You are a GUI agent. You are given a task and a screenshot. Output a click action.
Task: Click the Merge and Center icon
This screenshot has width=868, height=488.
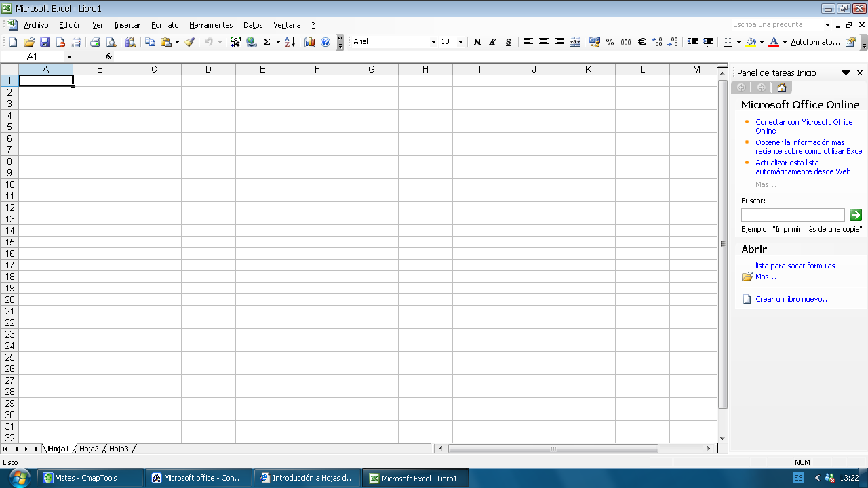(x=575, y=42)
